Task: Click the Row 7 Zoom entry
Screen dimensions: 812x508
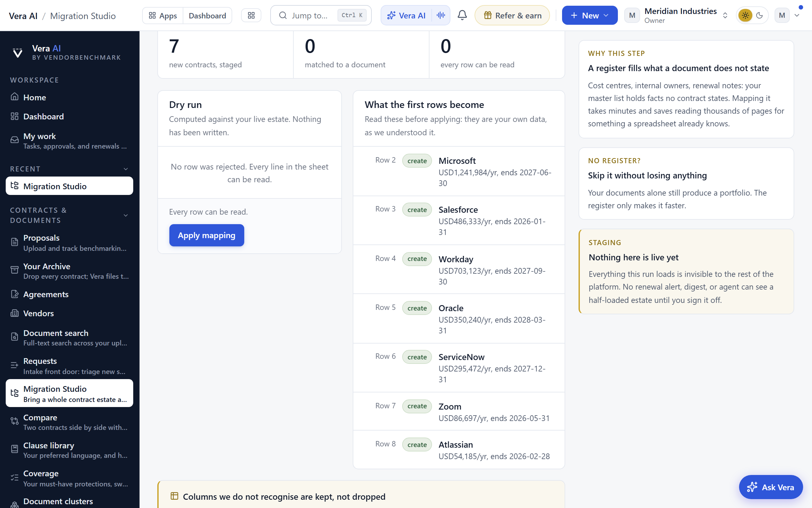Action: 459,411
